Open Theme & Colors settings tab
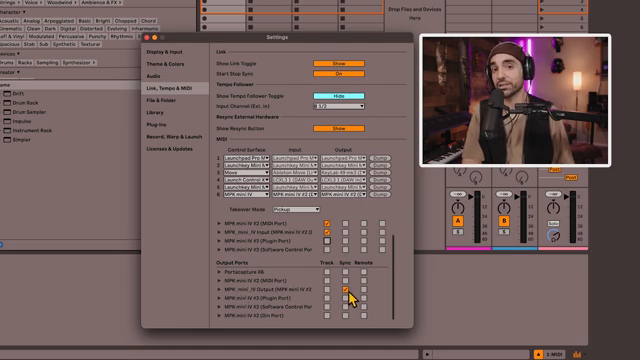Screen dimensions: 640x360 (165, 64)
